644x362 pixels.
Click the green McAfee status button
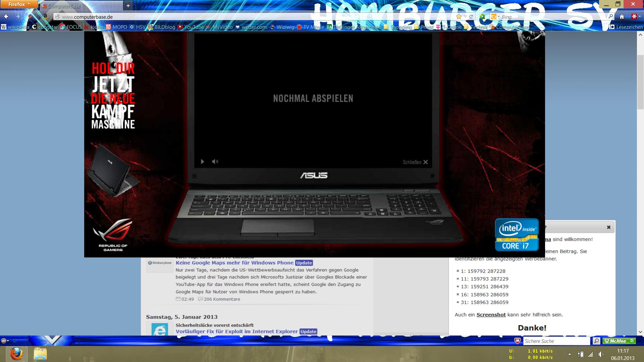click(619, 341)
